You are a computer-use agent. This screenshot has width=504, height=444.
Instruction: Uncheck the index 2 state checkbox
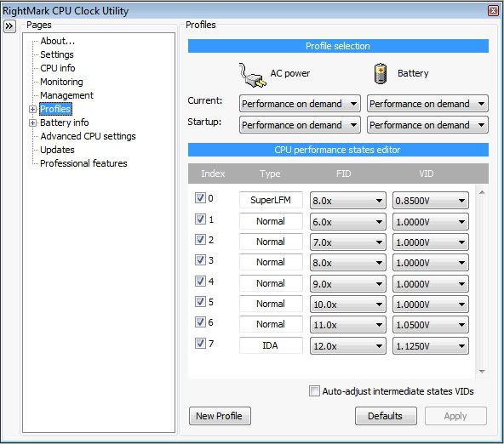click(x=200, y=239)
